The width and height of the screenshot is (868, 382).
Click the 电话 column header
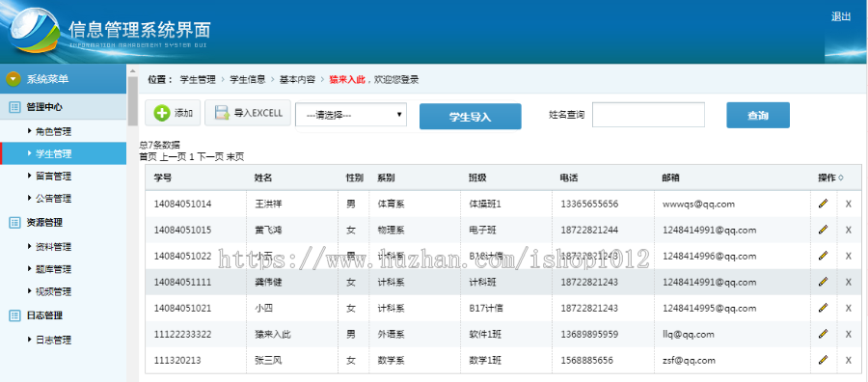click(x=569, y=177)
